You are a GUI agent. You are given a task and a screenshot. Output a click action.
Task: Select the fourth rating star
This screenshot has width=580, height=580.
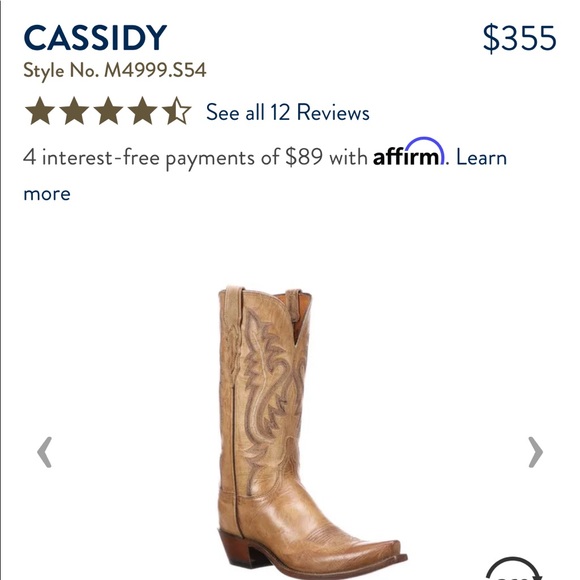click(142, 111)
